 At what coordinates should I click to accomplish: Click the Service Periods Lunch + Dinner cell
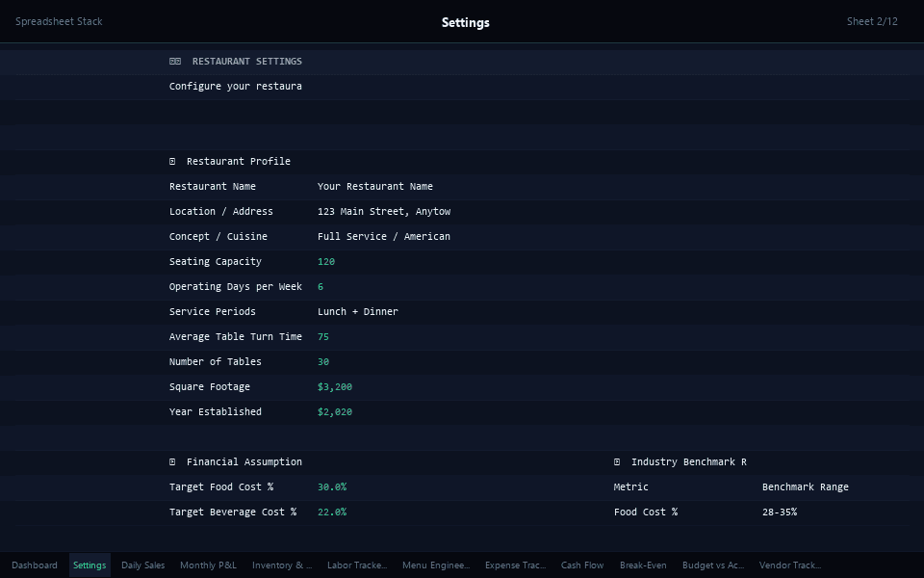(x=358, y=312)
